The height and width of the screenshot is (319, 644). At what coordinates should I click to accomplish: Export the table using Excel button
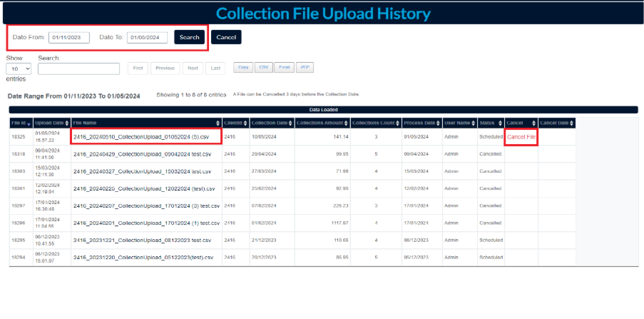[285, 67]
